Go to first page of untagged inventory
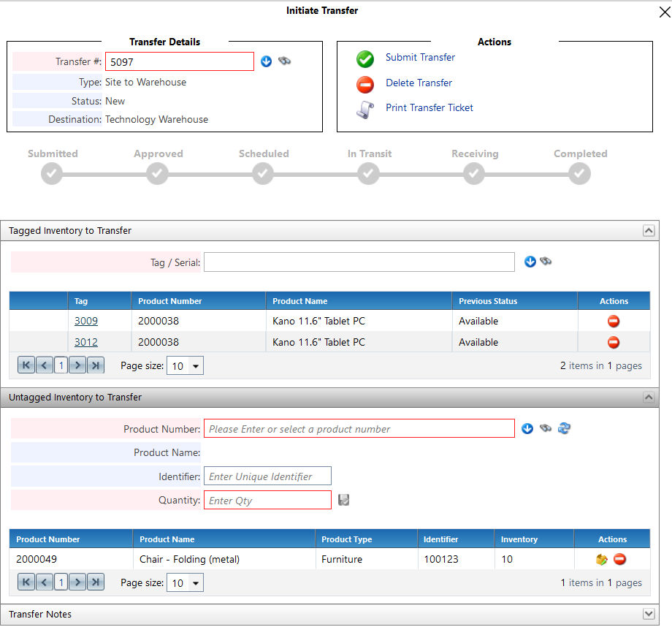The width and height of the screenshot is (672, 627). click(x=26, y=582)
